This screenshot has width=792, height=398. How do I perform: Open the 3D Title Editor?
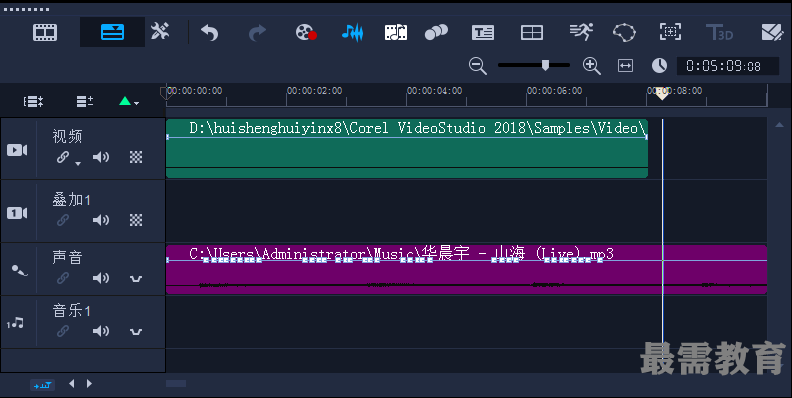point(719,32)
